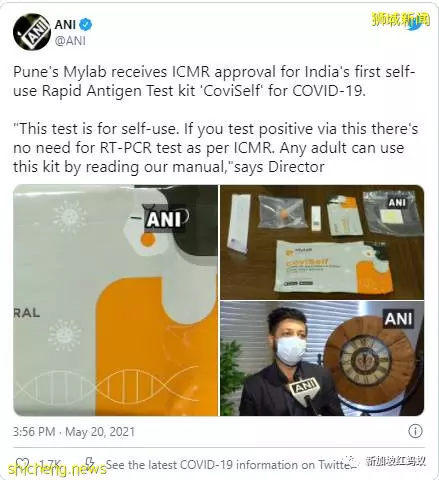Viewport: 439px width, 480px height.
Task: Click the ANI display name
Action: (65, 24)
